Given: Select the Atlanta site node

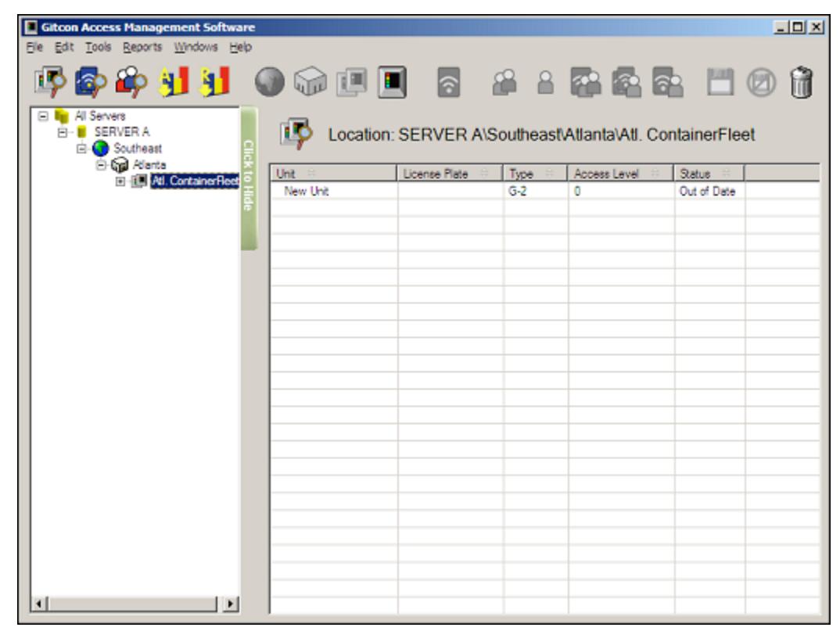Looking at the screenshot, I should coord(149,164).
